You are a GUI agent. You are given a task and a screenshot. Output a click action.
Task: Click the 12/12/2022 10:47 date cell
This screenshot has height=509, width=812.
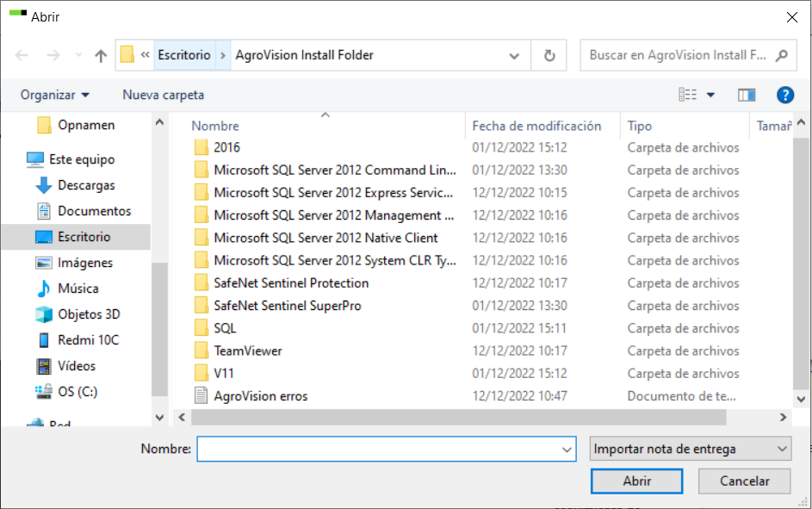pyautogui.click(x=519, y=396)
